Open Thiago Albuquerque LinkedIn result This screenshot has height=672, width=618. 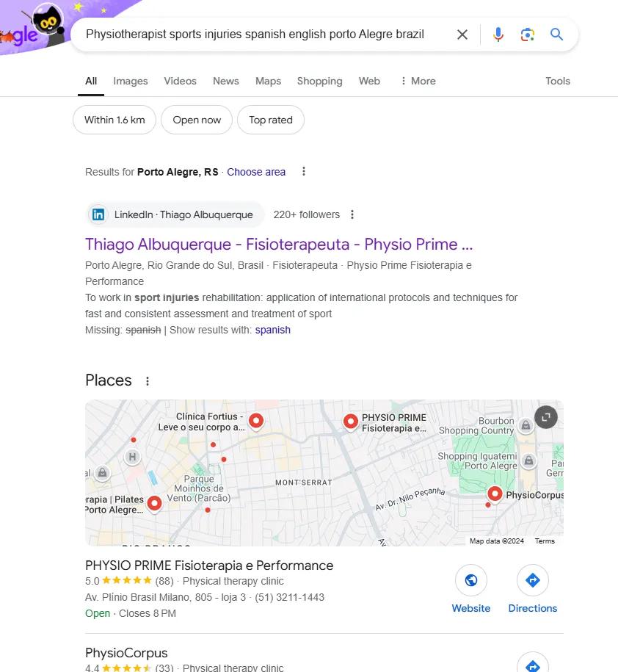279,245
